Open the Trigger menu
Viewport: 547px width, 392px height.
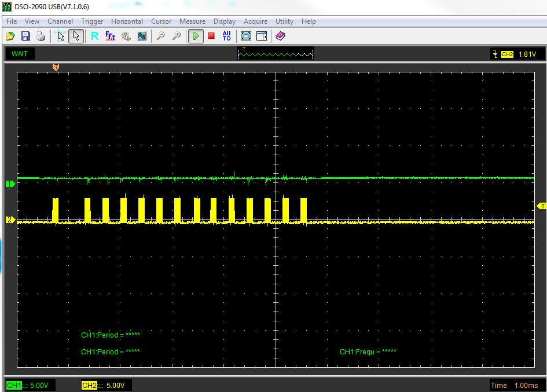tap(92, 21)
